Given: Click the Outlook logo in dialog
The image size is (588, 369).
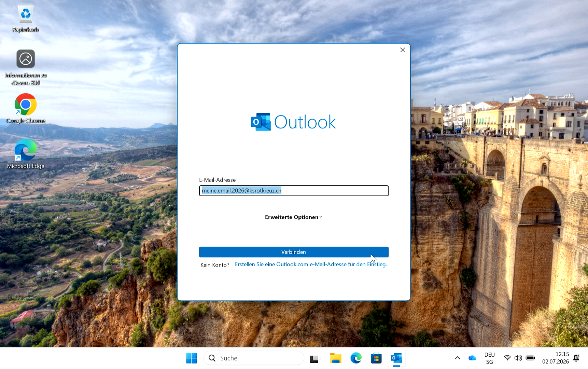Looking at the screenshot, I should coord(293,122).
